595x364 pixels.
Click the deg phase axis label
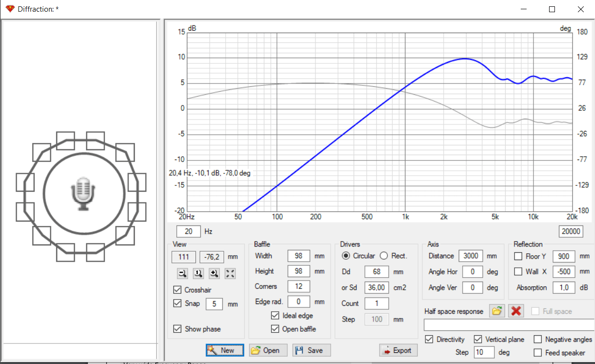point(565,28)
